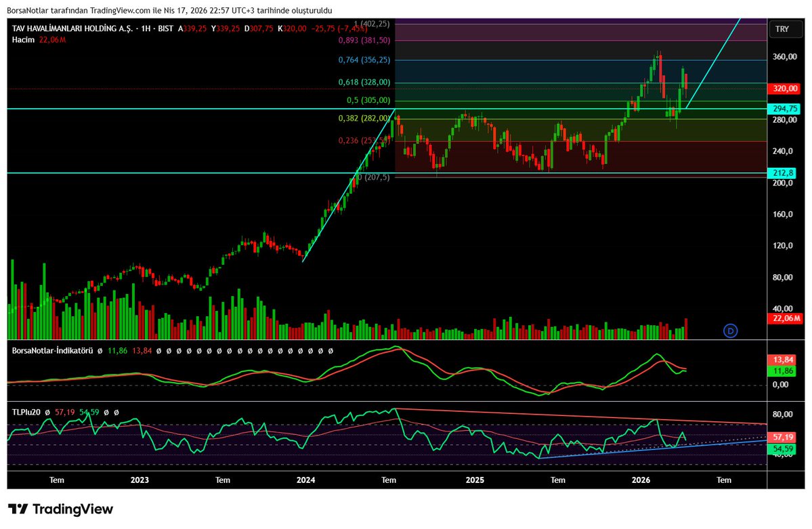The width and height of the screenshot is (812, 529).
Task: Click the blue circled D marker on chart
Action: 730,331
